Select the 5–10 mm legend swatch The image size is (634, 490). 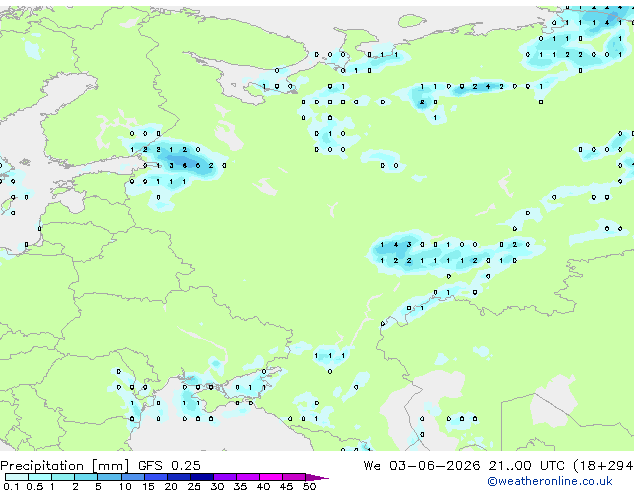coord(109,477)
